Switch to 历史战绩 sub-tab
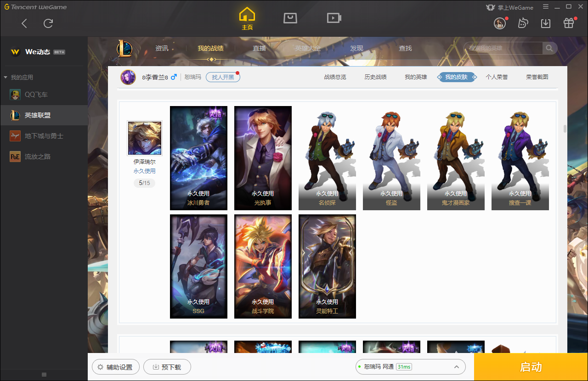Viewport: 588px width, 381px height. click(x=375, y=77)
